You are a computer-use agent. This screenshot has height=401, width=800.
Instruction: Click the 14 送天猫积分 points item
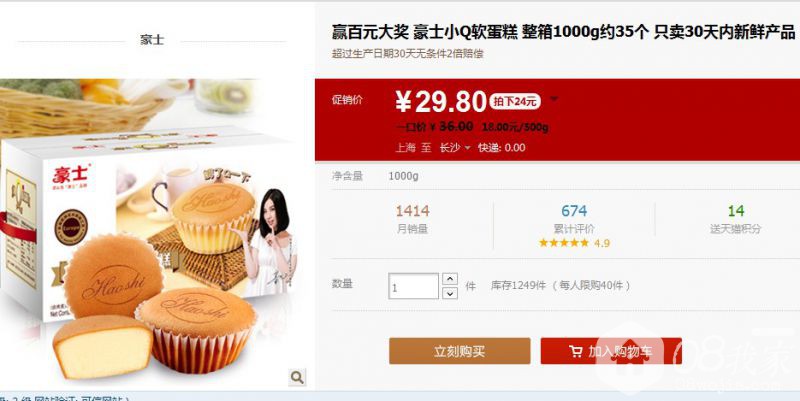click(736, 219)
